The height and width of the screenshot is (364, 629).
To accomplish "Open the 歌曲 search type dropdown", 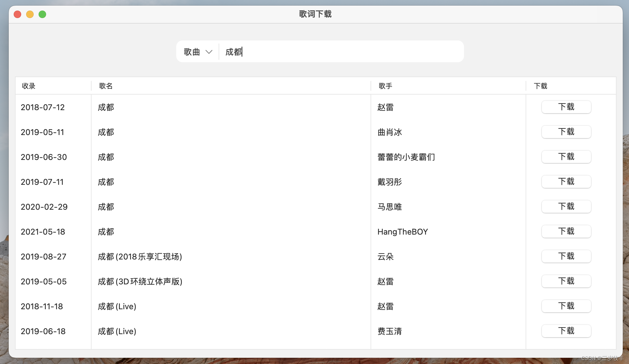I will click(198, 52).
